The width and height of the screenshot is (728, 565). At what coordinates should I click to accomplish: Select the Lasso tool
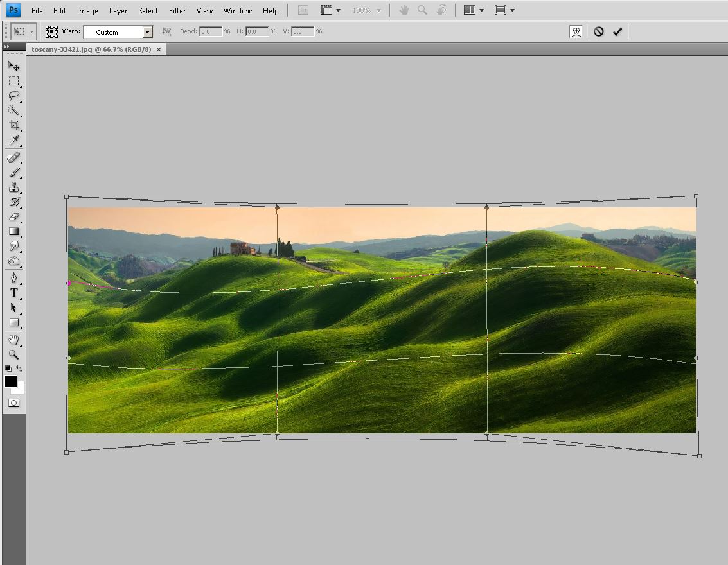pyautogui.click(x=13, y=96)
